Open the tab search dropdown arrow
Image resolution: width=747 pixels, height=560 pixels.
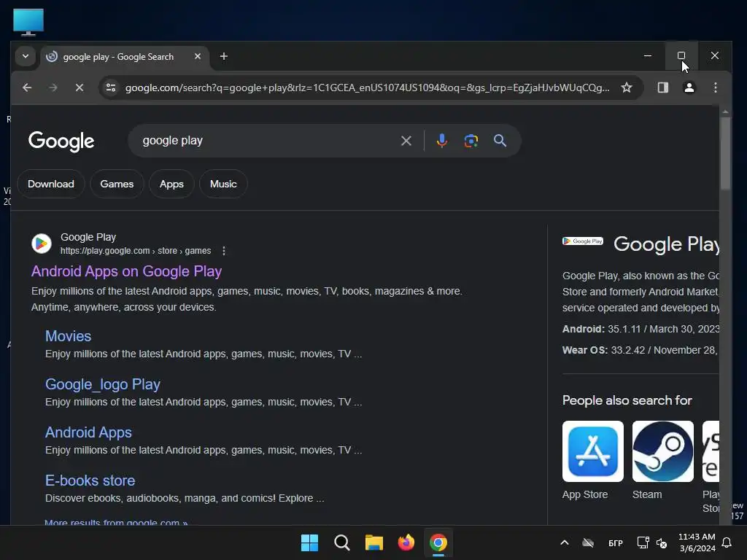click(26, 56)
